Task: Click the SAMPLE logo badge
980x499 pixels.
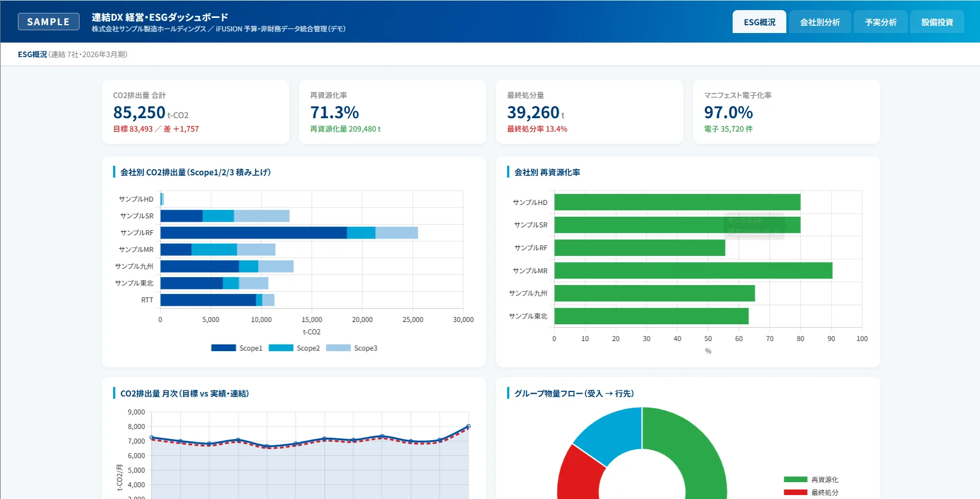Action: 49,22
